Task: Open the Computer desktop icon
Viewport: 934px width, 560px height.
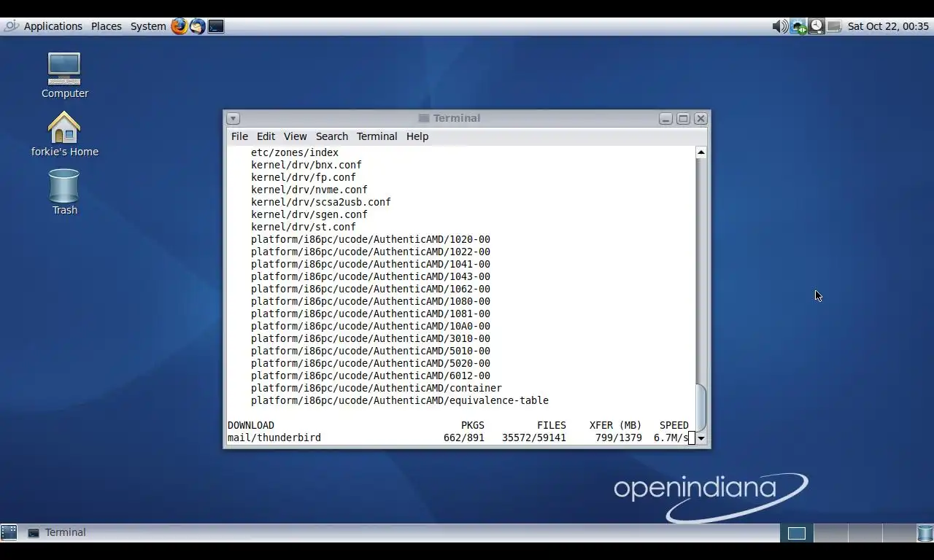Action: tap(64, 75)
